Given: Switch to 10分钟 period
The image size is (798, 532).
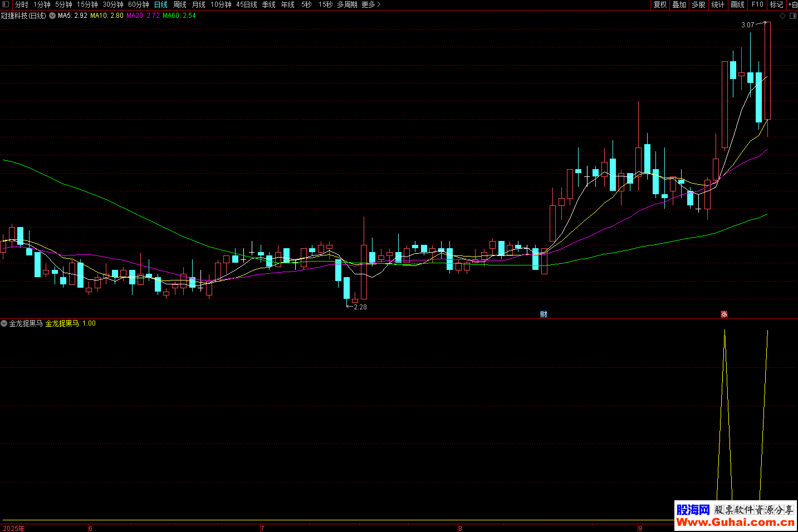Looking at the screenshot, I should (221, 4).
